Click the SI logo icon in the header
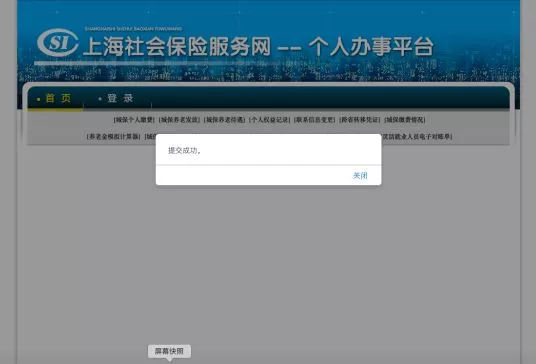Screen dimensions: 536x364 click(57, 43)
